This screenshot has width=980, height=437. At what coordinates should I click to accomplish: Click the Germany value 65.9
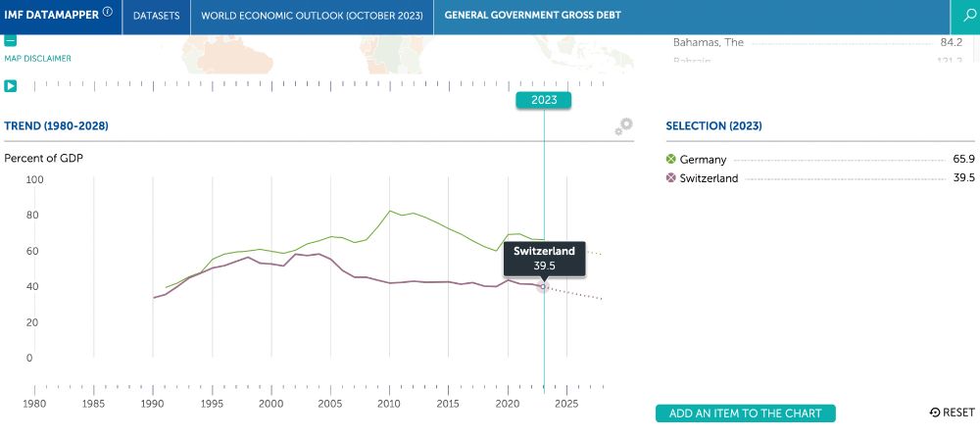963,160
